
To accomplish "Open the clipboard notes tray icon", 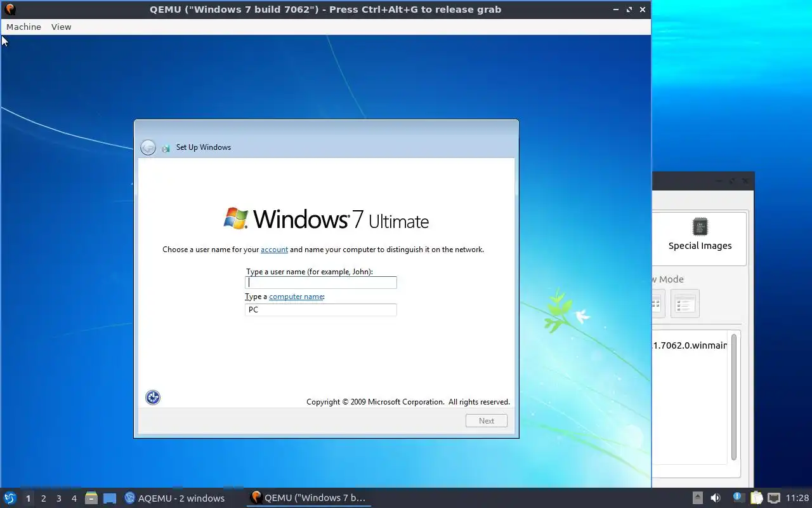I will [x=756, y=498].
